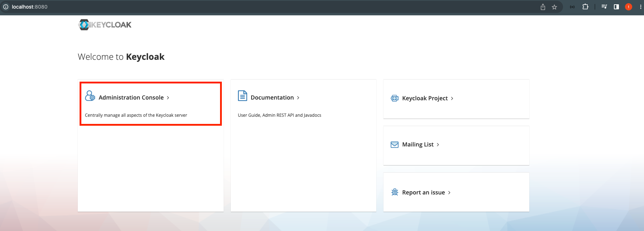Click the site information icon in address bar
This screenshot has height=231, width=644.
click(6, 7)
